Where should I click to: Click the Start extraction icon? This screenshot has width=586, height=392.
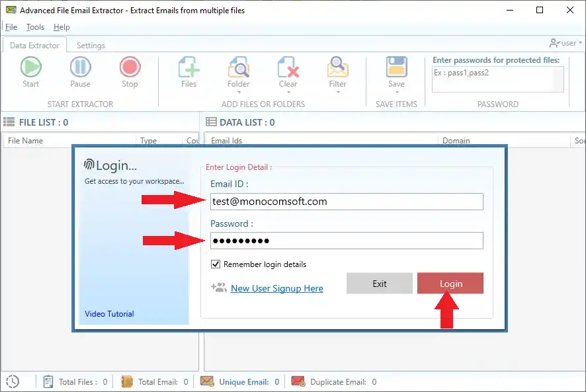tap(30, 67)
